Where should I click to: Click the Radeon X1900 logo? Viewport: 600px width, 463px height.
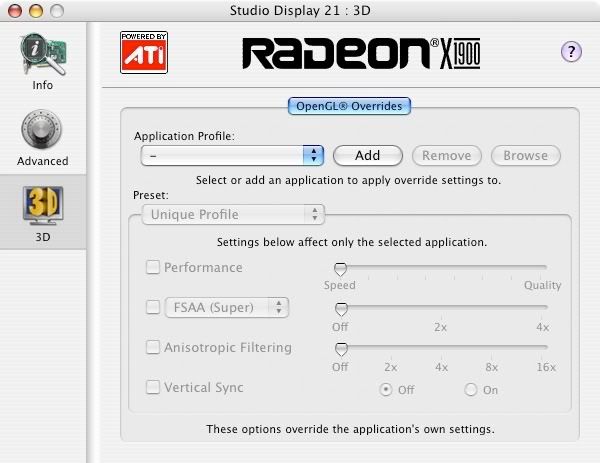point(361,53)
